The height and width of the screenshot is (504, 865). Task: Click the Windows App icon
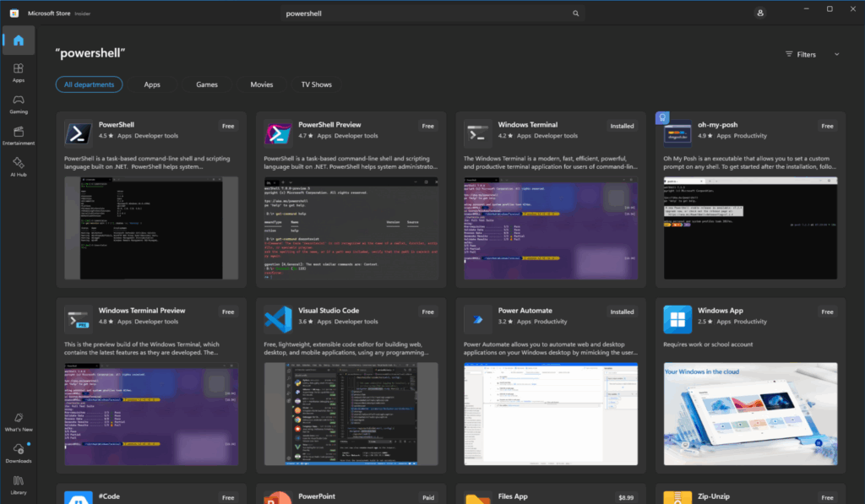tap(677, 319)
